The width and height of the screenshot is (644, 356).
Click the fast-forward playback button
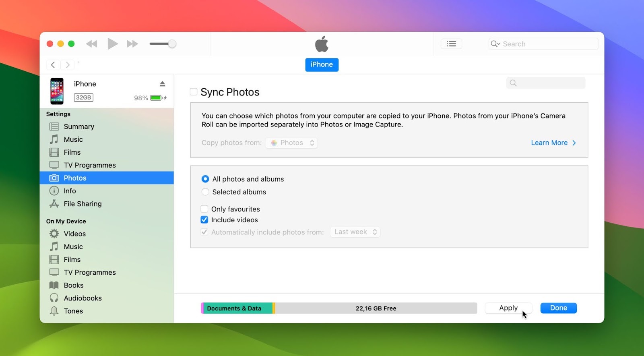coord(132,44)
